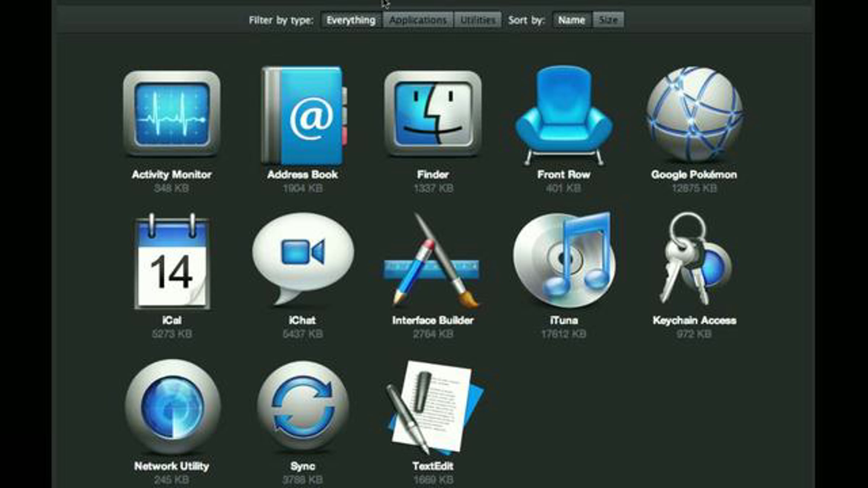Sort the items by Name

[x=571, y=20]
